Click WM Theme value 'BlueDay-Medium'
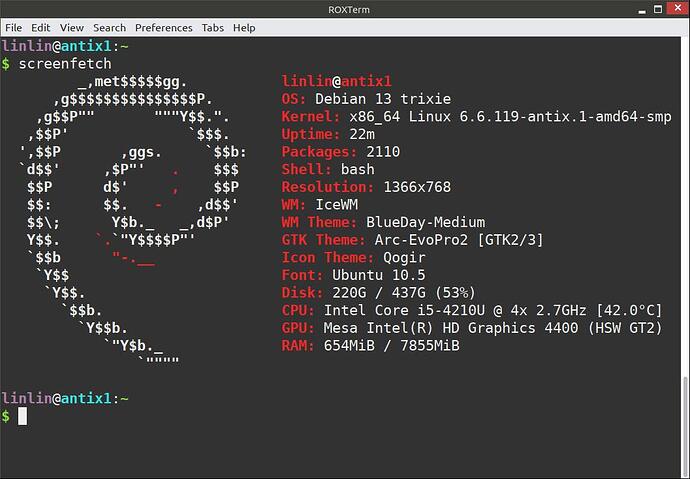 tap(426, 222)
